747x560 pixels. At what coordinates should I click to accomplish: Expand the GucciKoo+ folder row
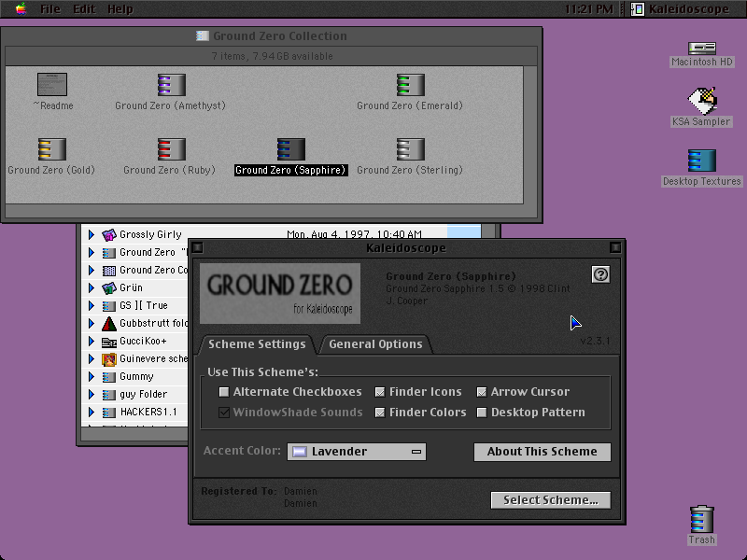[x=91, y=342]
